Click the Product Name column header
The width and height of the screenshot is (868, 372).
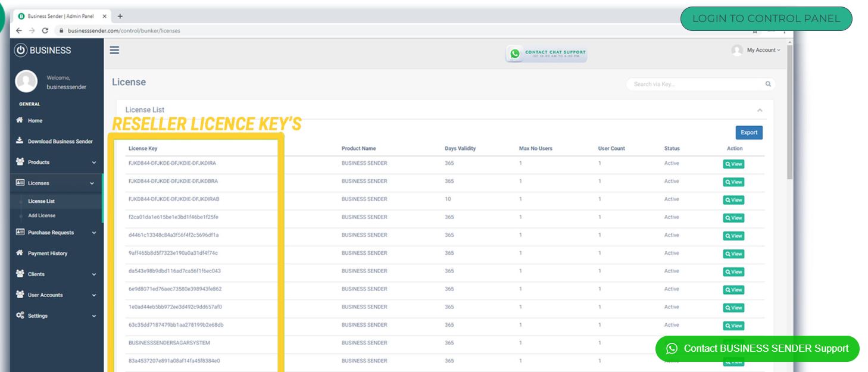tap(358, 148)
